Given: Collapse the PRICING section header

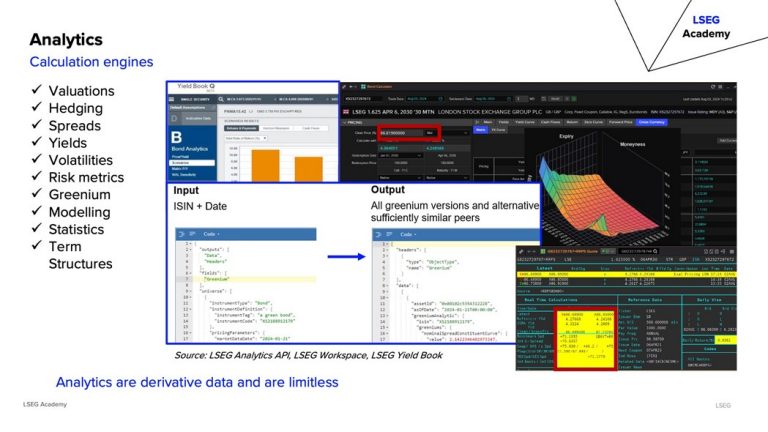Looking at the screenshot, I should 406,122.
